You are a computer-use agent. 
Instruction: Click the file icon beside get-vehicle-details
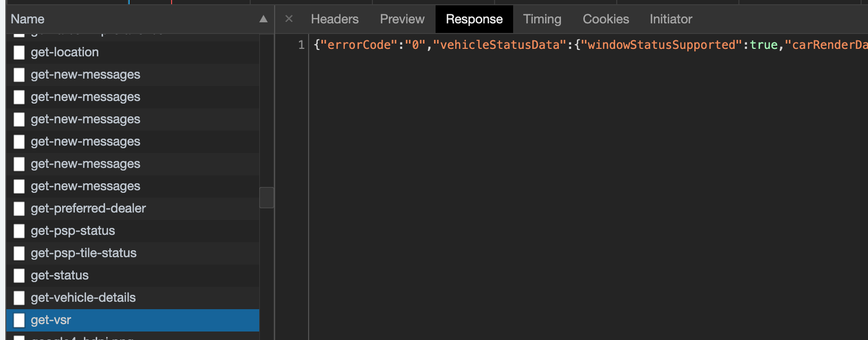(x=19, y=298)
